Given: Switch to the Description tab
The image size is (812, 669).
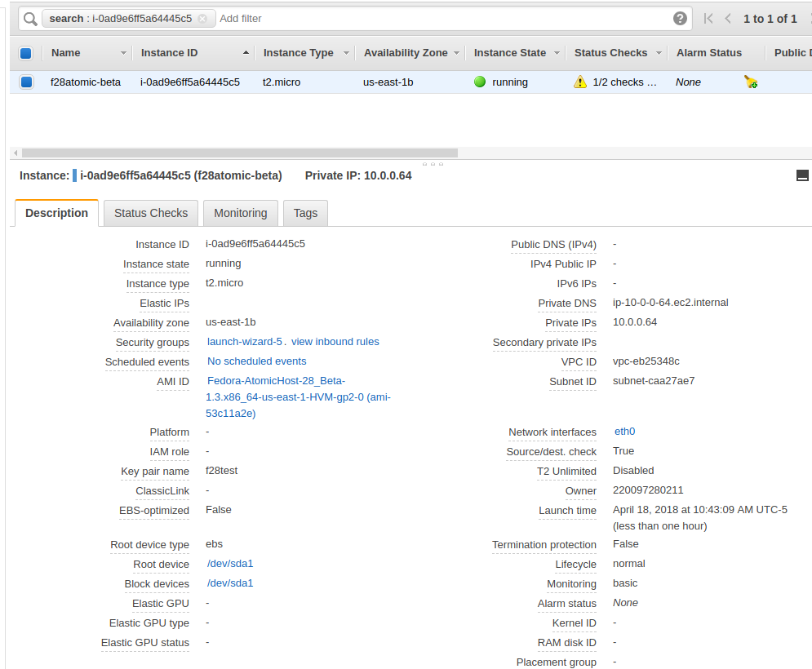Looking at the screenshot, I should point(56,213).
